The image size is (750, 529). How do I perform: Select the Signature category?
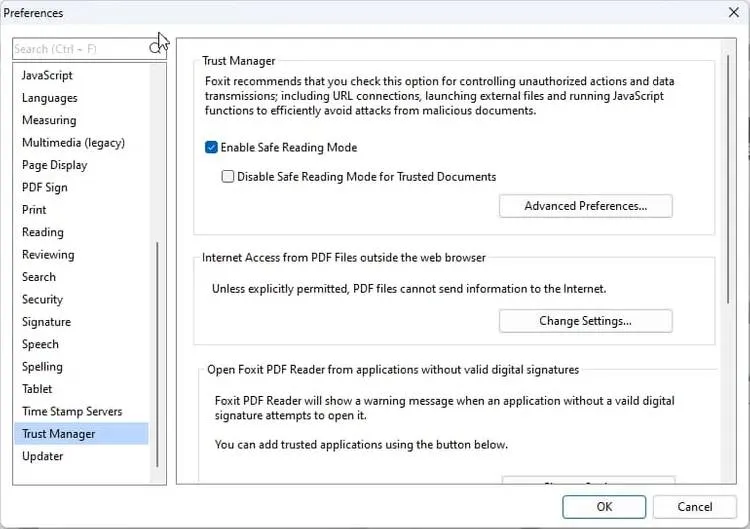[x=81, y=322]
